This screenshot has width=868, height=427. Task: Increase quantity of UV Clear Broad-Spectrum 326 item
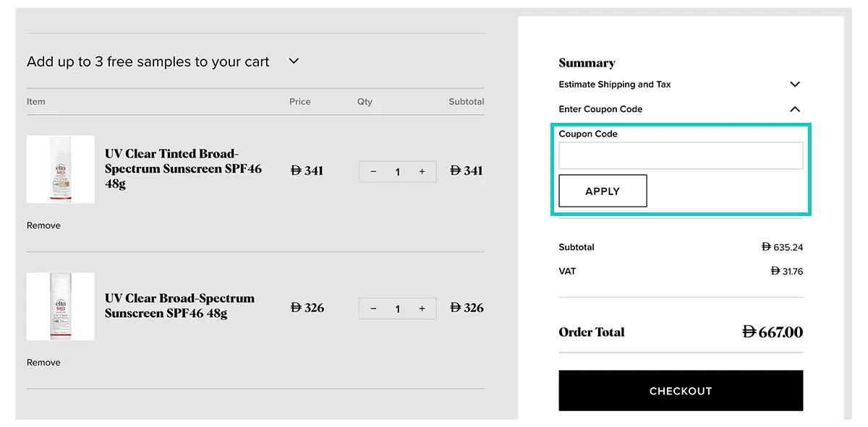click(x=422, y=309)
